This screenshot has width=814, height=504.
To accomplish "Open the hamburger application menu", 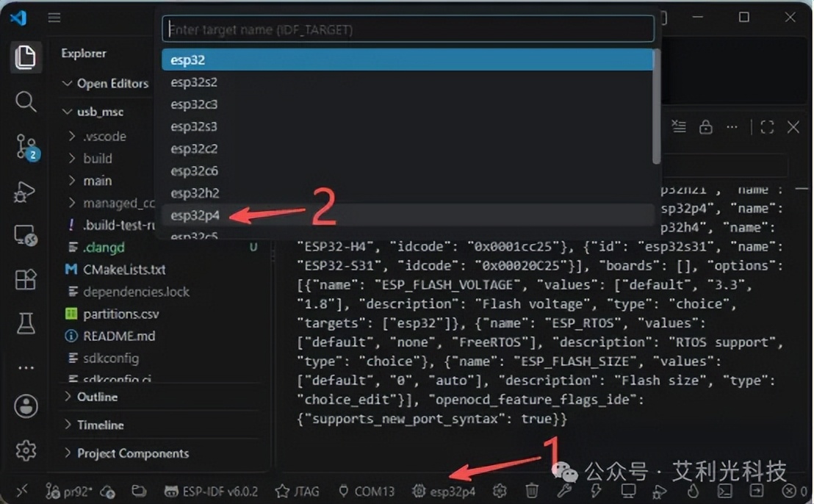I will click(x=54, y=18).
